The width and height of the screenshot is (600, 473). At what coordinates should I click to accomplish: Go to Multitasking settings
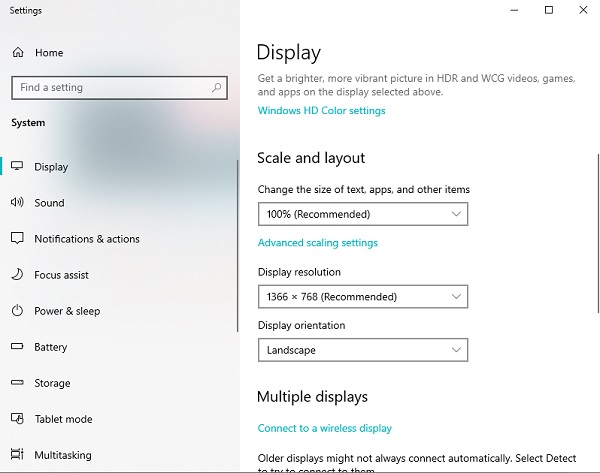119,455
